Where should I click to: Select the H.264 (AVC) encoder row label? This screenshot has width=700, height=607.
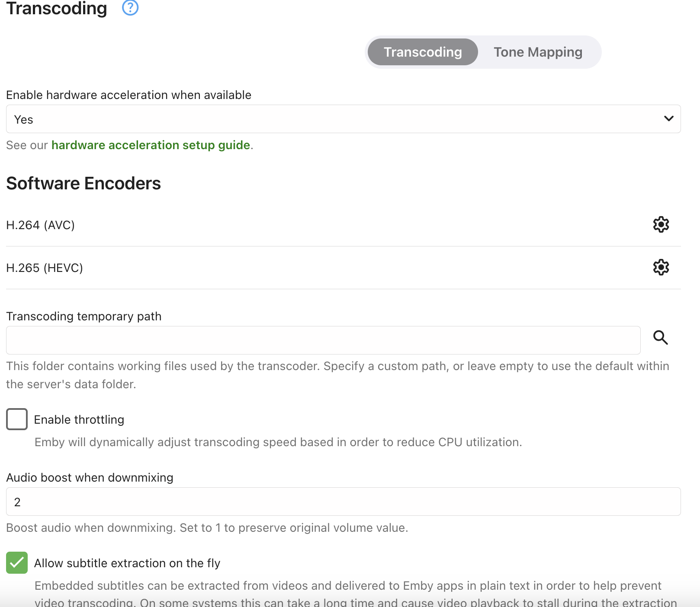pos(41,225)
